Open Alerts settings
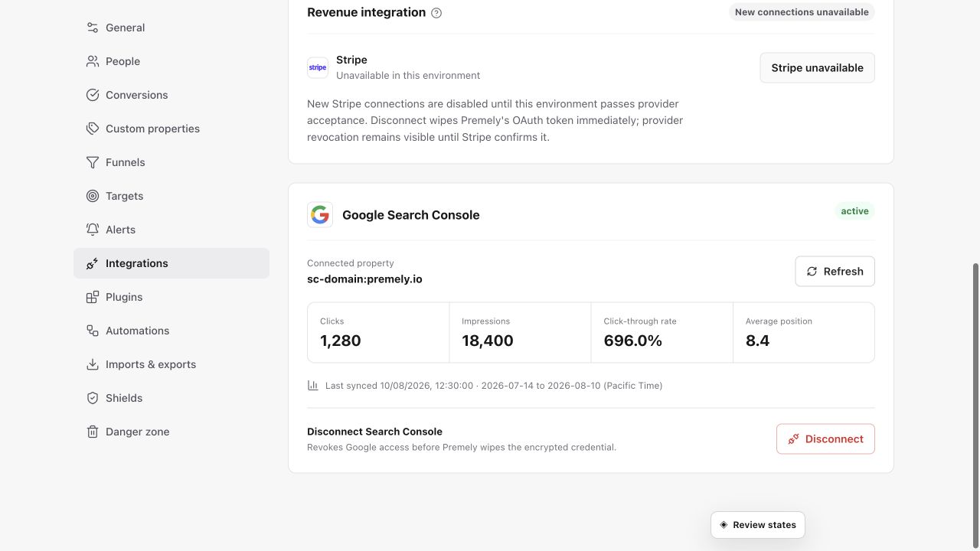The image size is (980, 551). 171,230
